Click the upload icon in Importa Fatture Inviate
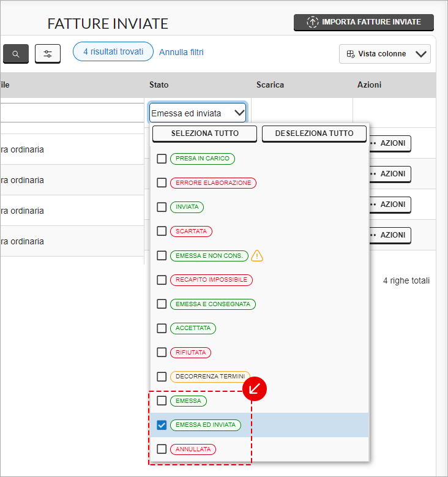This screenshot has height=477, width=448. 312,22
